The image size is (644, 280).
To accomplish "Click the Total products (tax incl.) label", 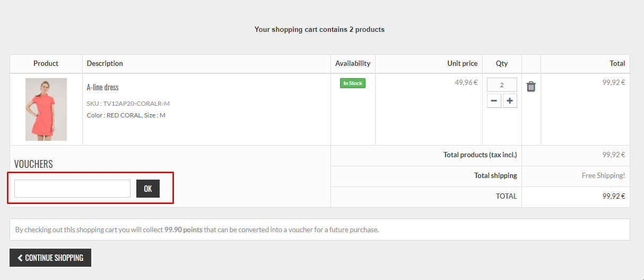I will [480, 155].
